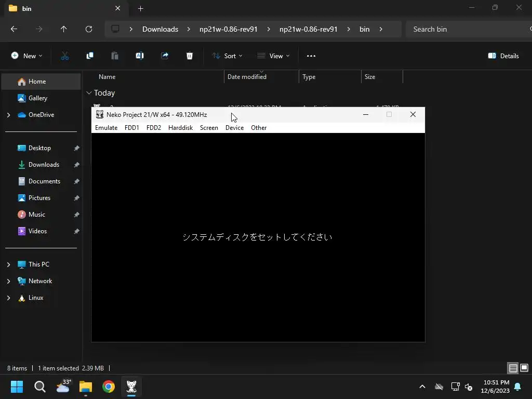The image size is (532, 399).
Task: Open the View dropdown
Action: (x=273, y=56)
